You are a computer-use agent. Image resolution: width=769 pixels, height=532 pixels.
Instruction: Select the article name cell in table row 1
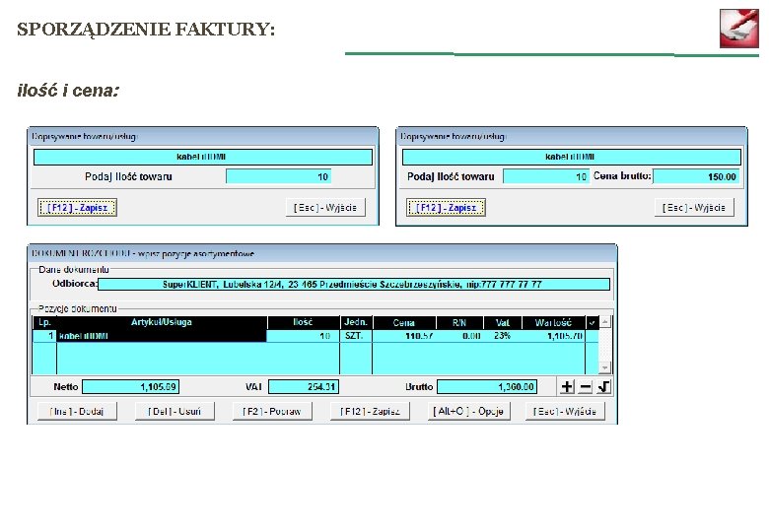[x=162, y=336]
